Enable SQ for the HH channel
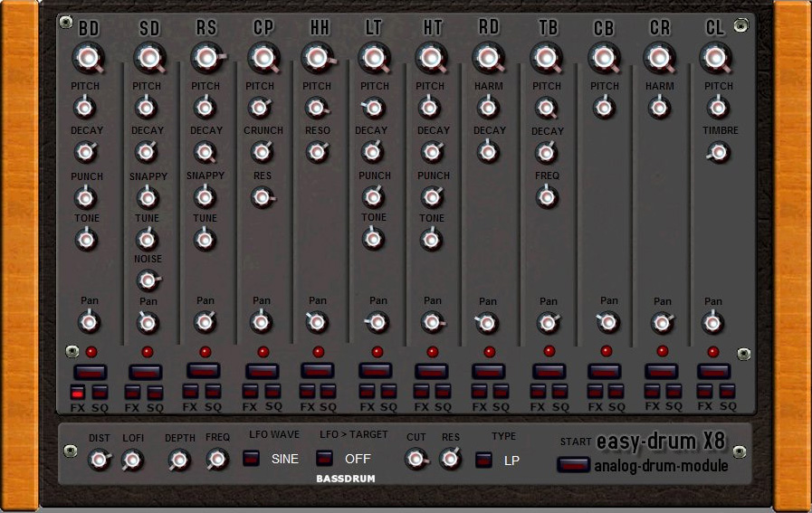This screenshot has height=513, width=812. pos(328,392)
